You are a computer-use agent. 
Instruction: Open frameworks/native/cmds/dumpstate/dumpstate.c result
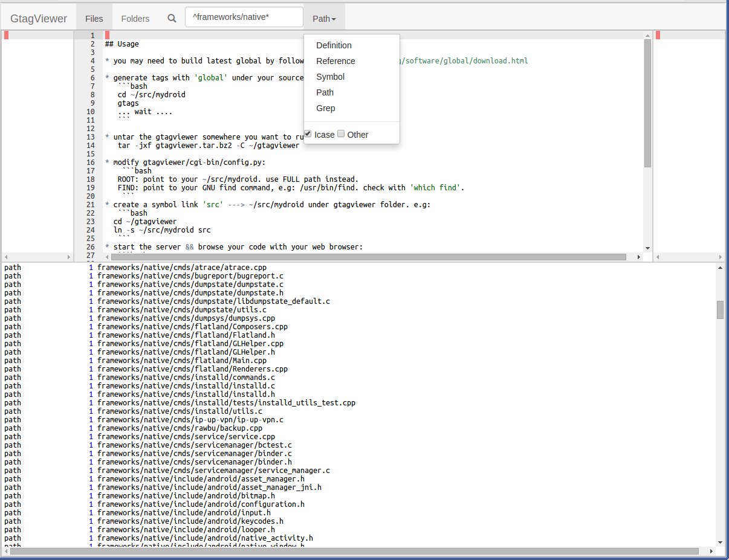tap(190, 284)
